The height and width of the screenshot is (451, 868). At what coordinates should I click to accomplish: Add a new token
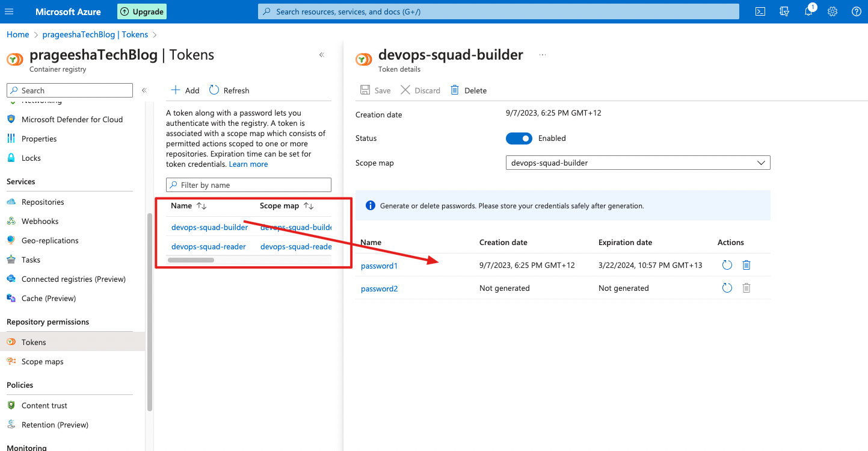click(x=184, y=90)
